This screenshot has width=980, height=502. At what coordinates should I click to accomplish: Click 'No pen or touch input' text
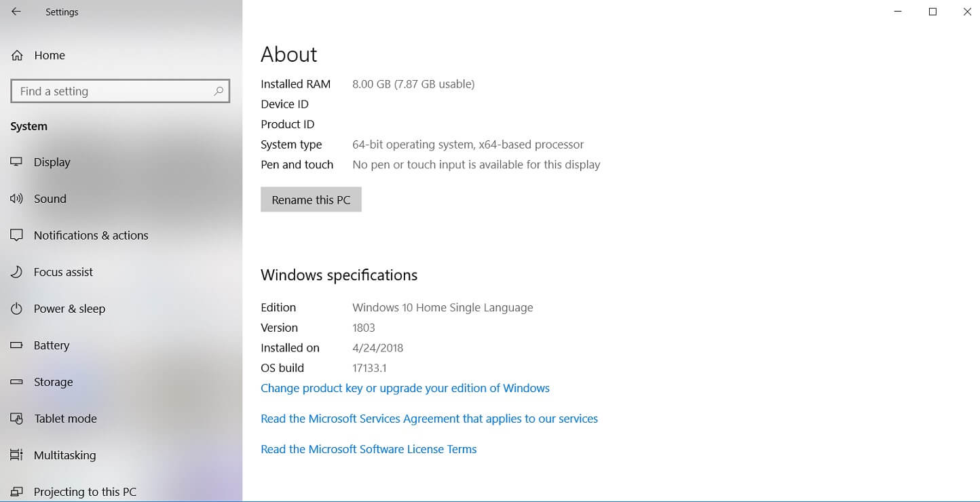(x=476, y=165)
